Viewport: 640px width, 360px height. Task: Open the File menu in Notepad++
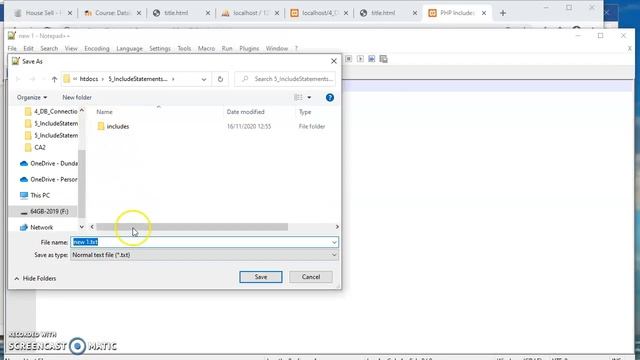click(12, 49)
